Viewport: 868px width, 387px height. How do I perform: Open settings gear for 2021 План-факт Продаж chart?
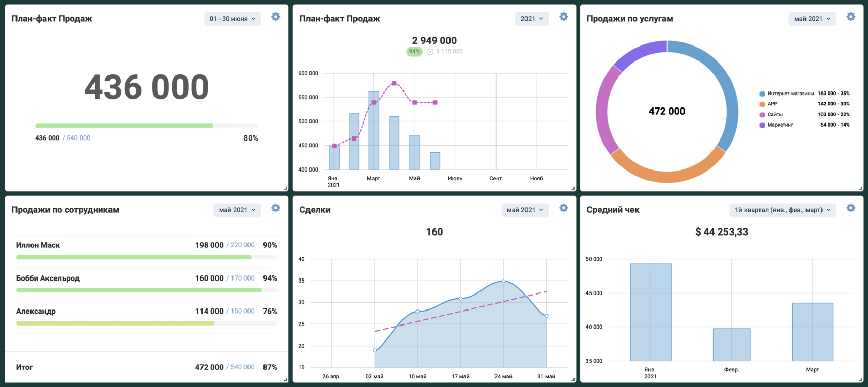point(564,17)
